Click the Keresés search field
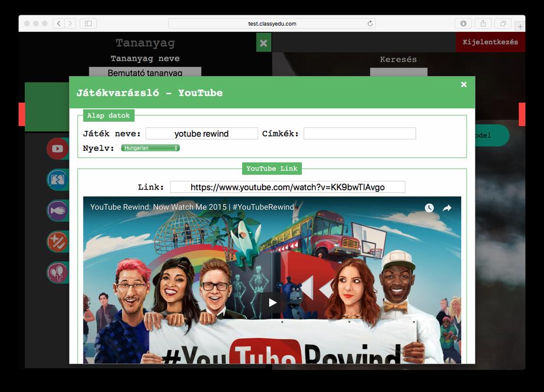The width and height of the screenshot is (544, 392). [x=398, y=72]
